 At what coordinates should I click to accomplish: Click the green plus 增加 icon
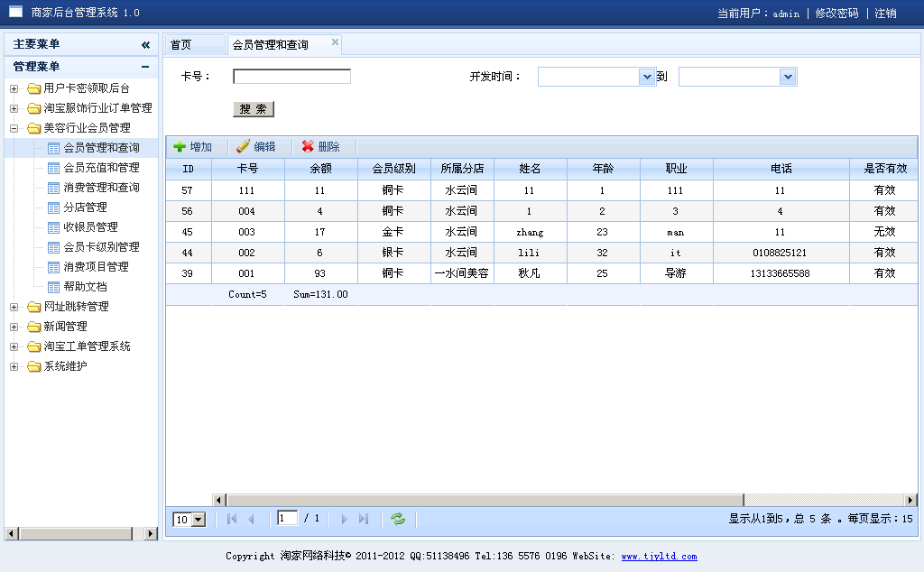[180, 147]
